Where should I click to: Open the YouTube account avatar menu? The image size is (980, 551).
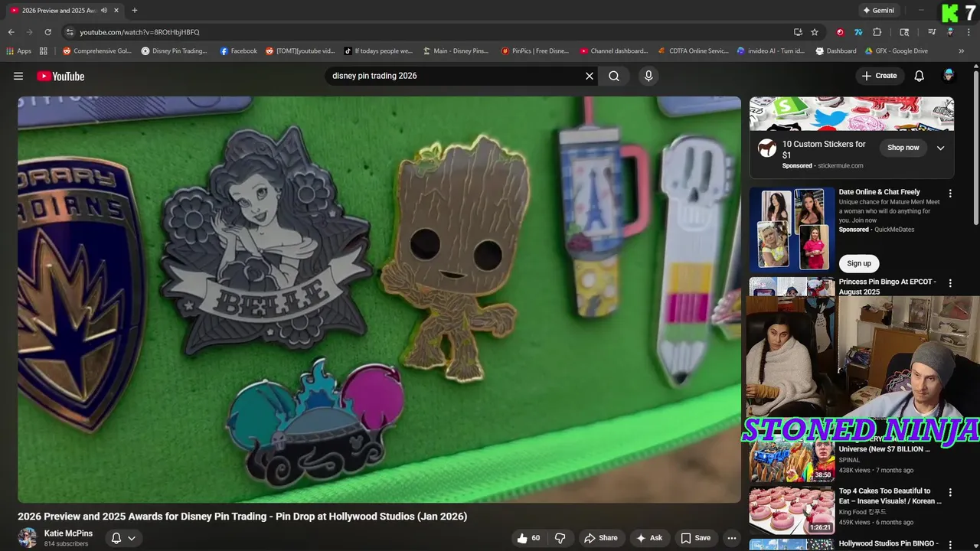pos(949,75)
